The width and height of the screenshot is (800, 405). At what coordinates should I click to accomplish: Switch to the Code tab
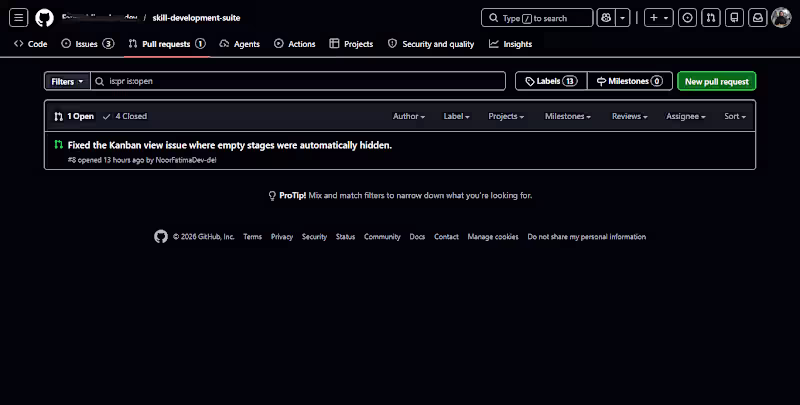pyautogui.click(x=31, y=44)
